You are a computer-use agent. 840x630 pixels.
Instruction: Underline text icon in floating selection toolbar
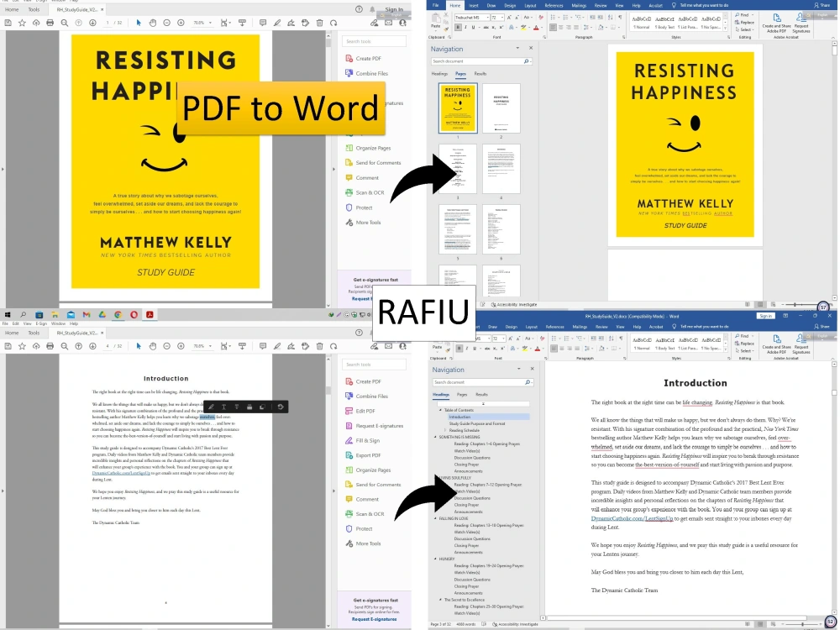click(x=224, y=407)
